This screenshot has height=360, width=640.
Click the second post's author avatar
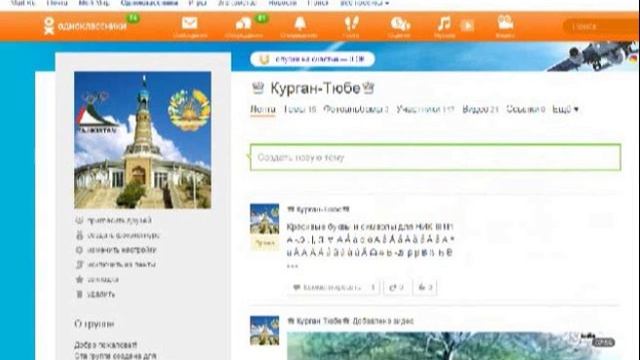pos(264,330)
